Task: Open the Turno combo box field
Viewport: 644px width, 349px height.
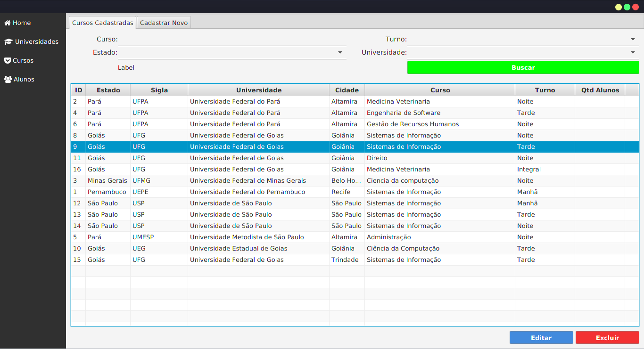Action: point(523,40)
